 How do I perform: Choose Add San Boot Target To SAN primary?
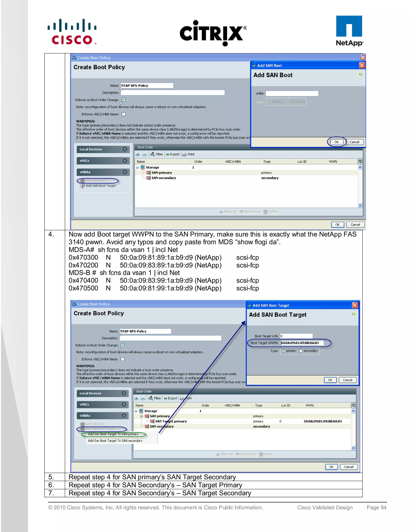[113, 434]
